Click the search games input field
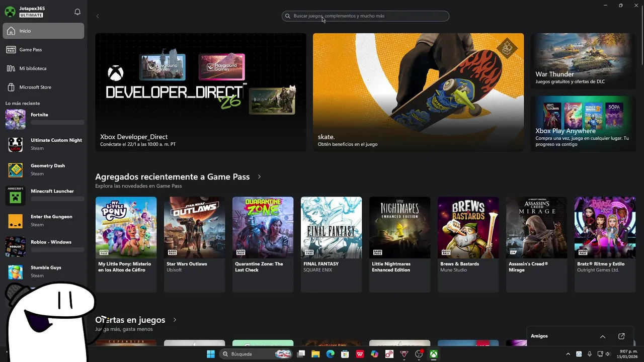 coord(365,16)
